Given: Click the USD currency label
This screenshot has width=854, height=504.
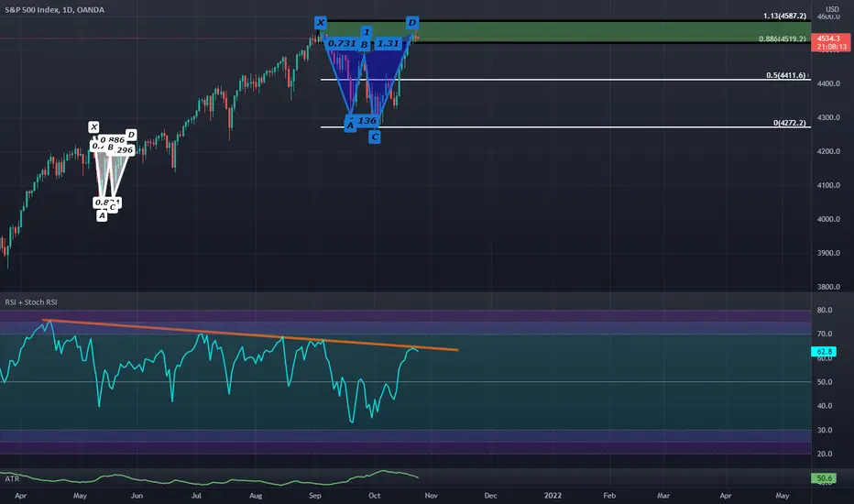Looking at the screenshot, I should click(x=832, y=9).
